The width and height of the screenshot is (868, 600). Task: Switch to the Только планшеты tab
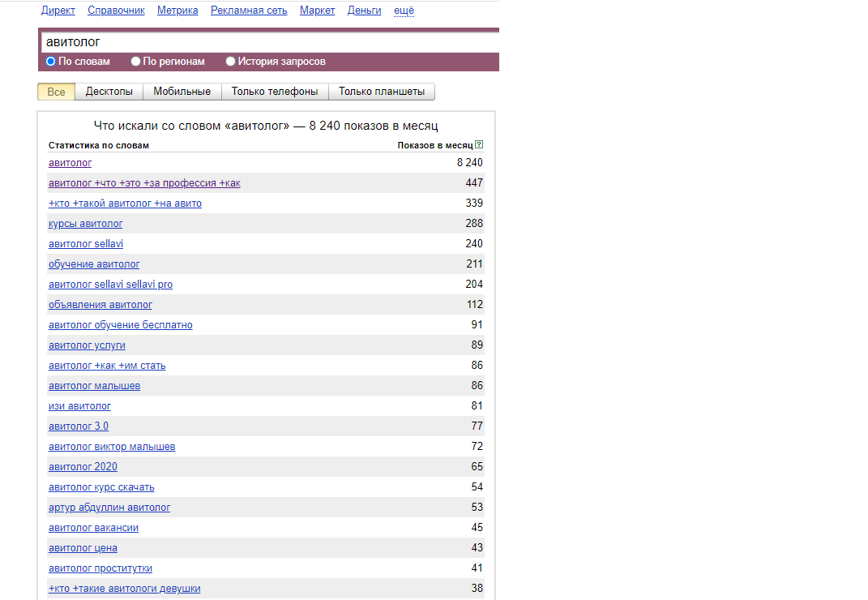point(382,92)
